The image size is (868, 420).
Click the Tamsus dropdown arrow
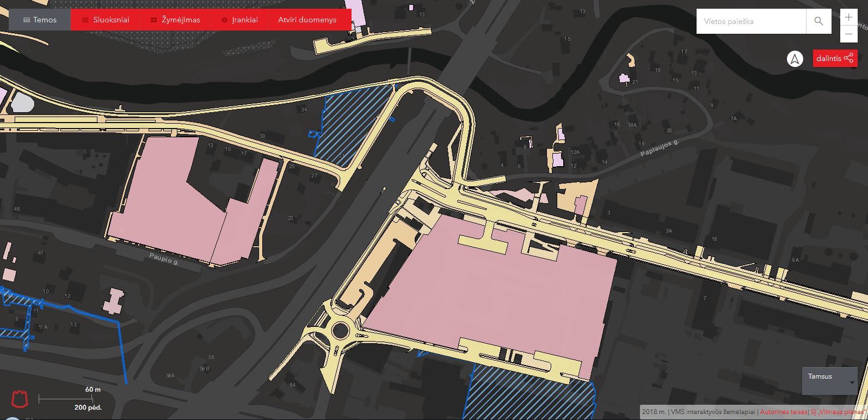[852, 382]
